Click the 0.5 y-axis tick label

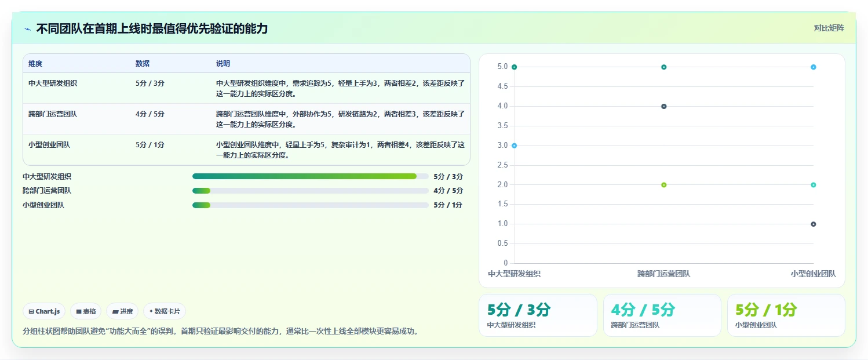502,243
